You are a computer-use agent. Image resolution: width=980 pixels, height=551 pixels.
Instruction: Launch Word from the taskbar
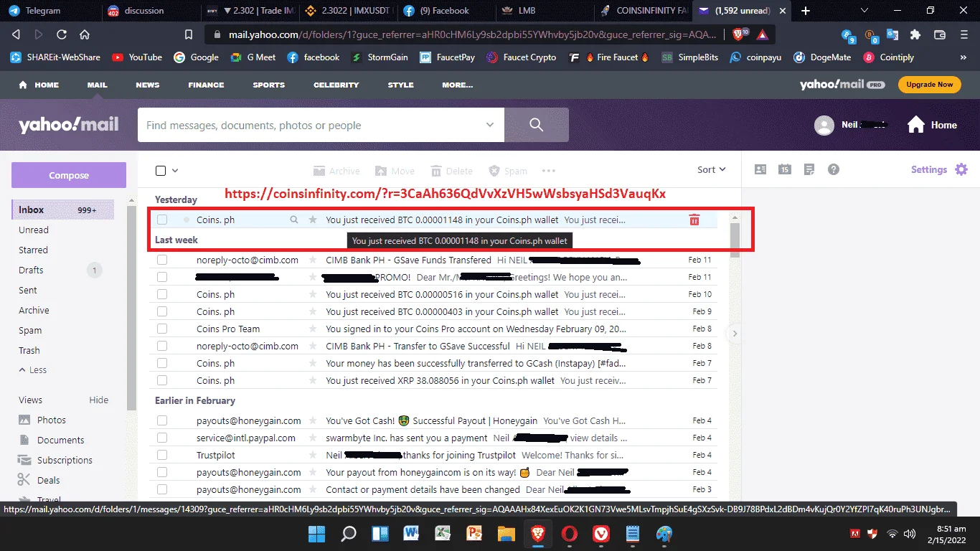click(x=411, y=534)
